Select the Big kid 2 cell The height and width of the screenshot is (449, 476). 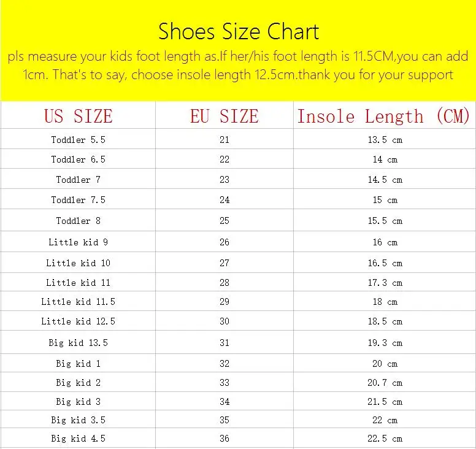[x=79, y=383]
